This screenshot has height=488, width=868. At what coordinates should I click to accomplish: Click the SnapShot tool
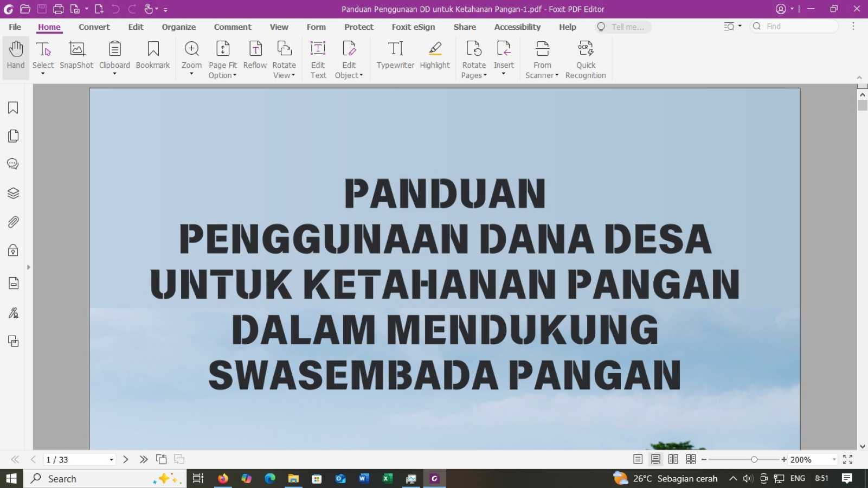pos(76,55)
